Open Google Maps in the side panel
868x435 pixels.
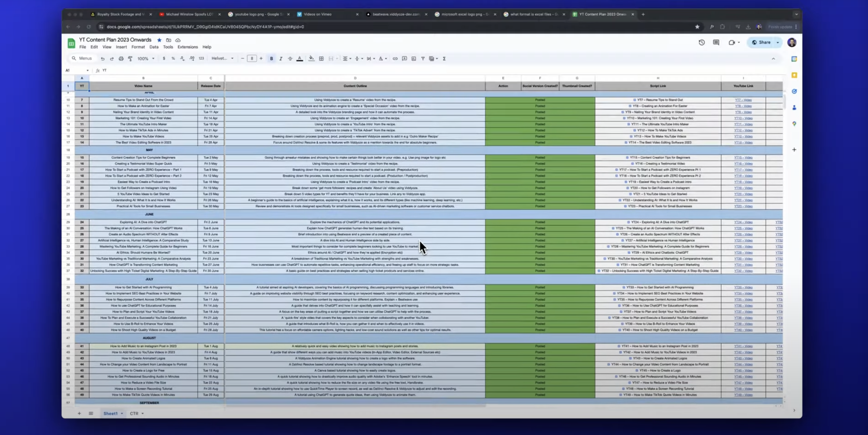794,124
